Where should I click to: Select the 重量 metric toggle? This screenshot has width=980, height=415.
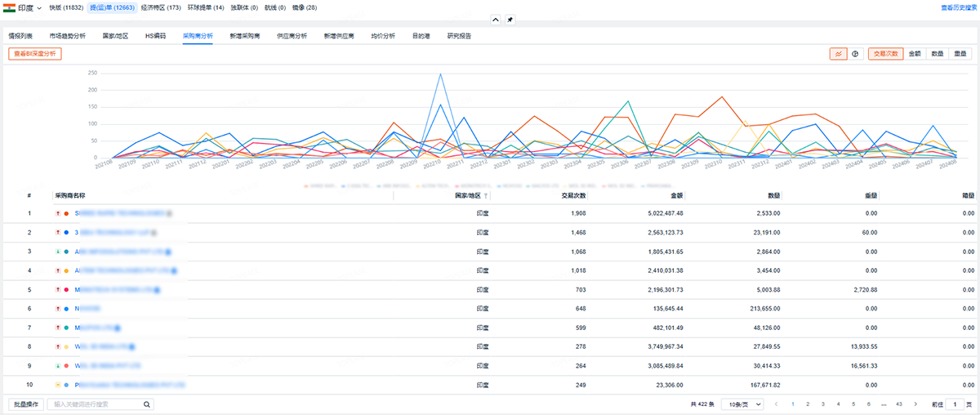coord(960,54)
